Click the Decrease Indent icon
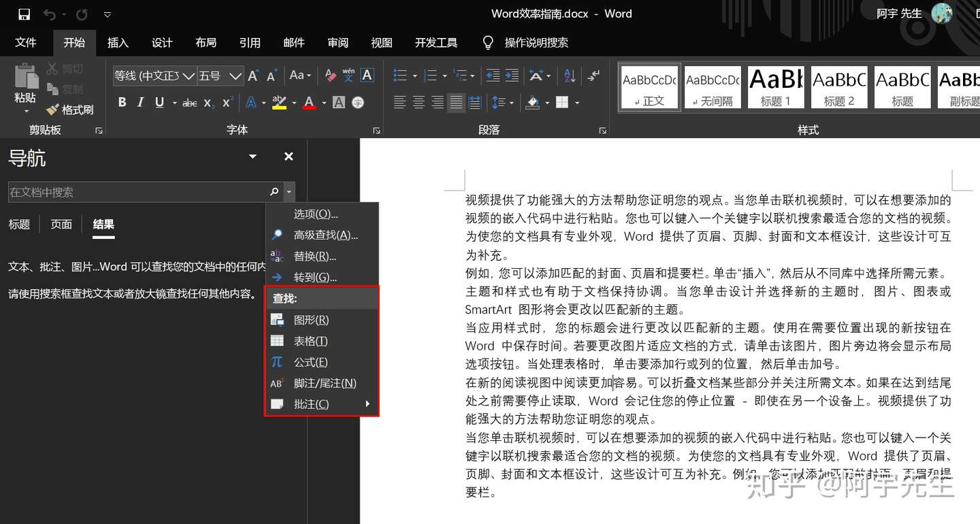The width and height of the screenshot is (980, 524). [493, 76]
